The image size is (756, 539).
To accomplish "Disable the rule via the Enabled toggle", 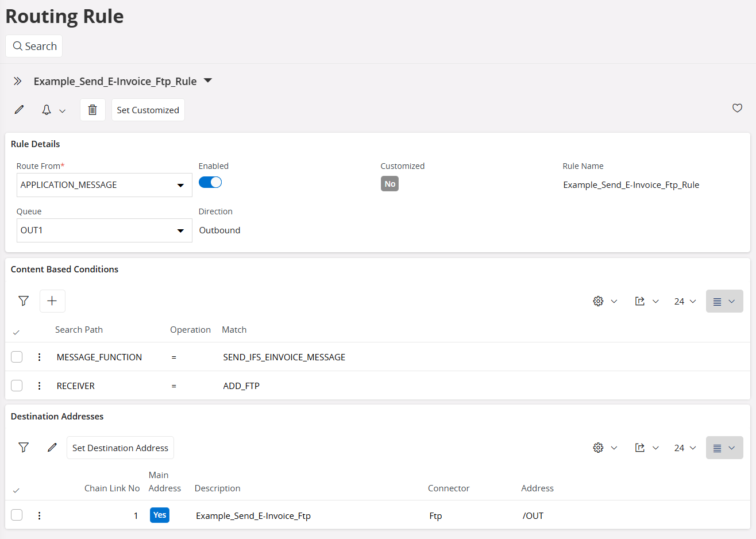I will 210,182.
